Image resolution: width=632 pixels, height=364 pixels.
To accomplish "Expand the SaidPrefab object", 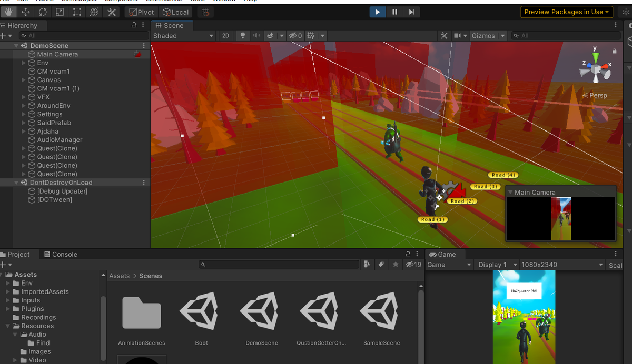I will click(x=24, y=123).
